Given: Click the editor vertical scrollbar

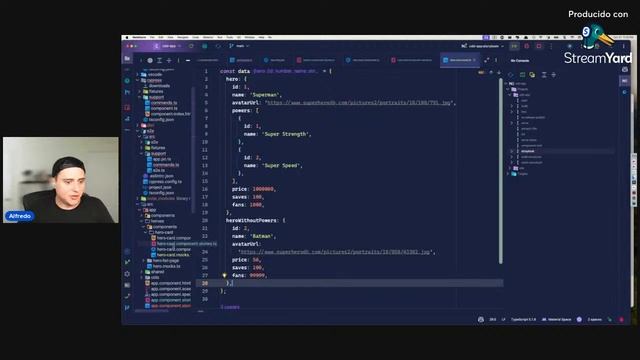Looking at the screenshot, I should [501, 171].
